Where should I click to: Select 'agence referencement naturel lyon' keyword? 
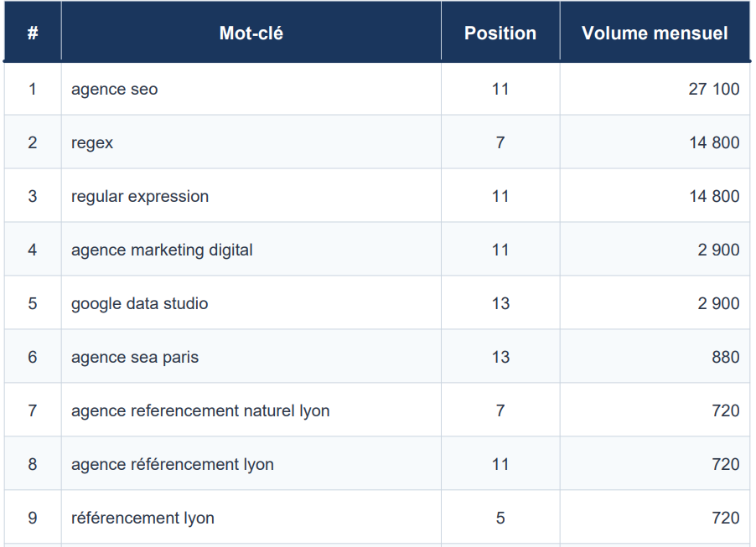pyautogui.click(x=200, y=410)
